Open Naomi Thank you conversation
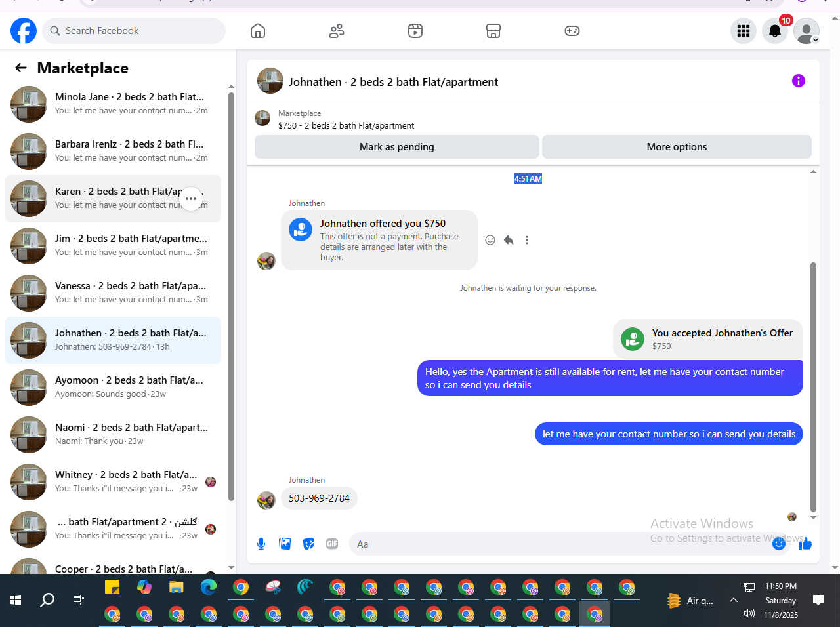840x627 pixels. point(113,435)
